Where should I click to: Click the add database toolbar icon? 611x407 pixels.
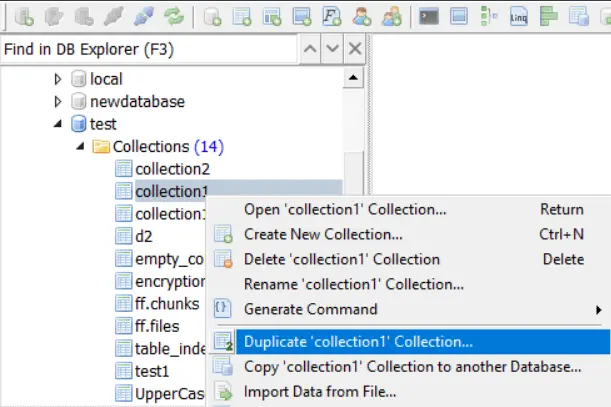coord(213,16)
